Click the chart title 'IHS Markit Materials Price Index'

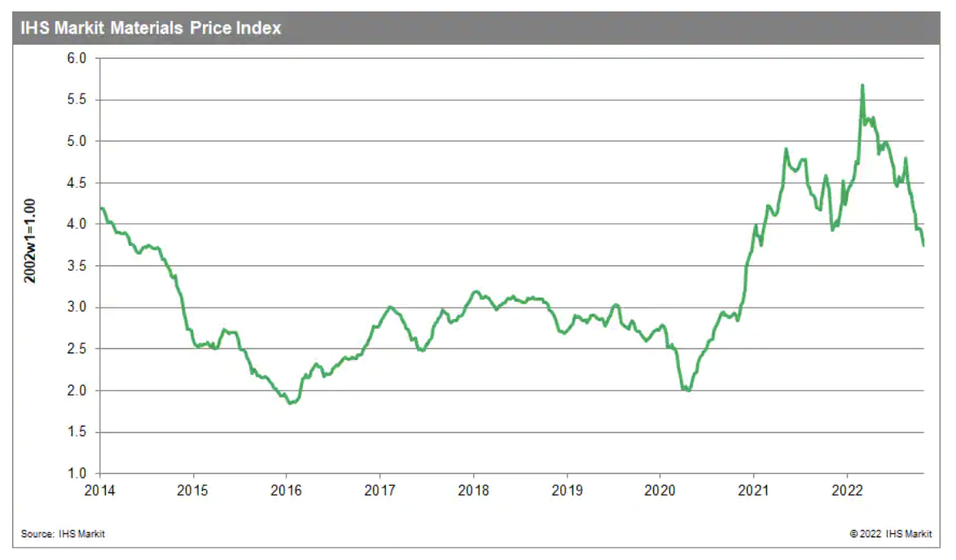coord(151,28)
